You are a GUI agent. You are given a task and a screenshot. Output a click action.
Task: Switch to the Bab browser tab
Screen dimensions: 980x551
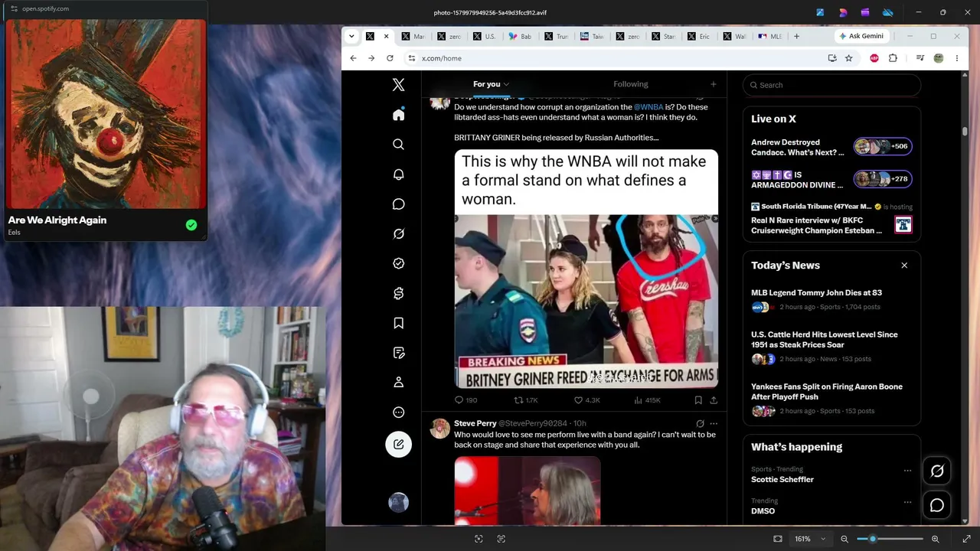520,36
